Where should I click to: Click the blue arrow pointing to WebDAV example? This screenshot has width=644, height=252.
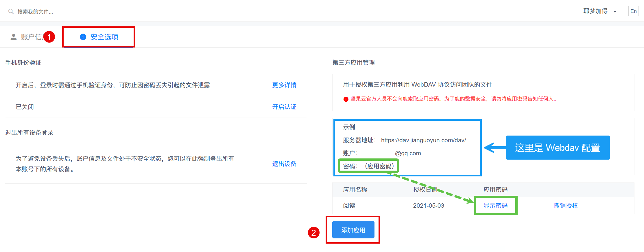tap(494, 148)
